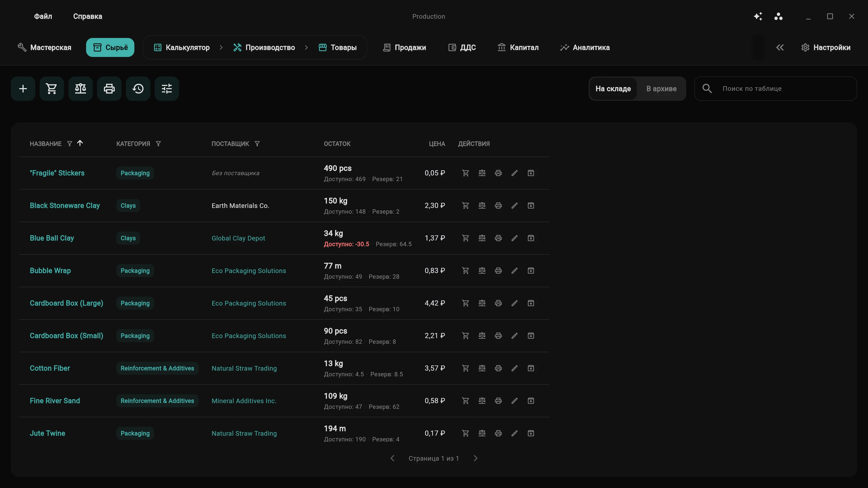
Task: Open supplier Mineral Additives Inc. link
Action: [244, 401]
